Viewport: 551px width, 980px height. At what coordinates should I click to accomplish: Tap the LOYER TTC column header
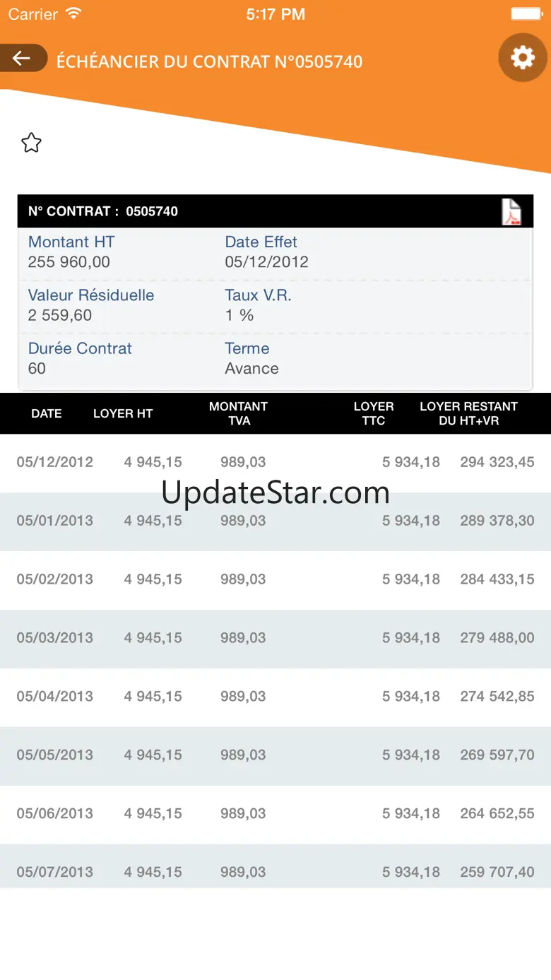(x=374, y=413)
